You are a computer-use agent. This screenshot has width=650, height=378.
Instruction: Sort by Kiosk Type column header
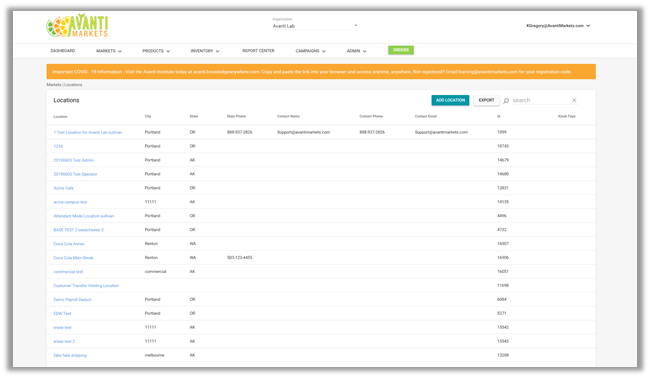pyautogui.click(x=567, y=116)
